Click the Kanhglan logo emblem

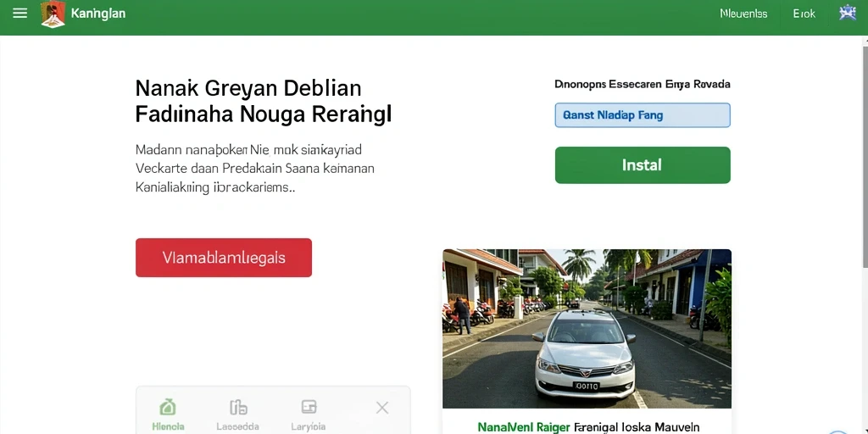(53, 14)
